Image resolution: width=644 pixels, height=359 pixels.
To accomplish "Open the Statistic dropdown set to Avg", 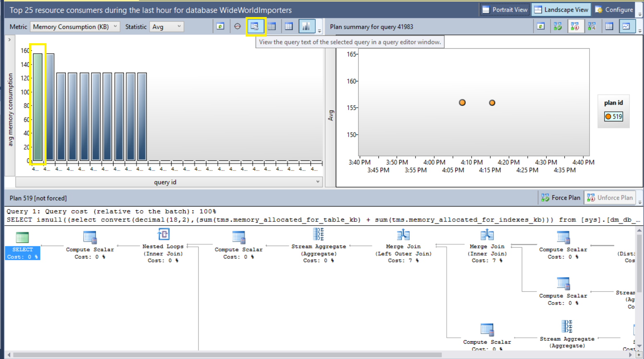I will (x=167, y=27).
